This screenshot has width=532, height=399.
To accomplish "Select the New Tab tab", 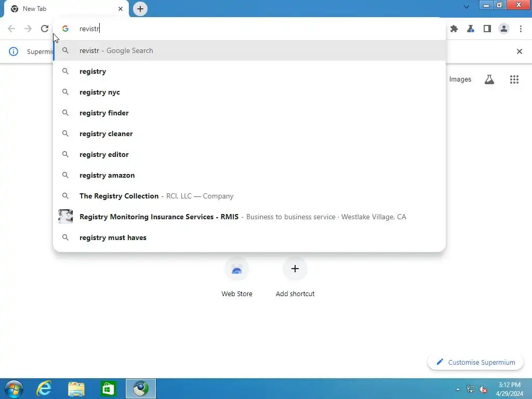I will 66,9.
